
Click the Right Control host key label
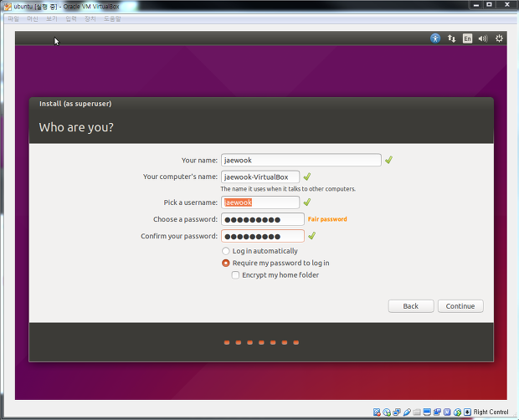pyautogui.click(x=491, y=412)
